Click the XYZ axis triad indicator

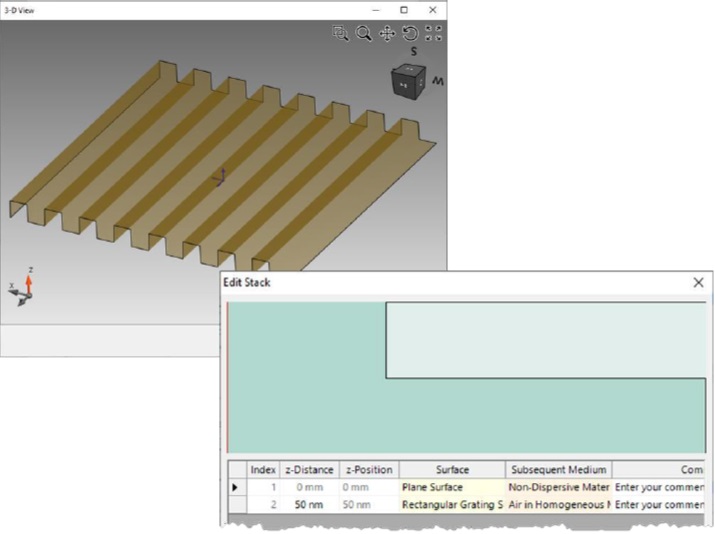tap(21, 287)
